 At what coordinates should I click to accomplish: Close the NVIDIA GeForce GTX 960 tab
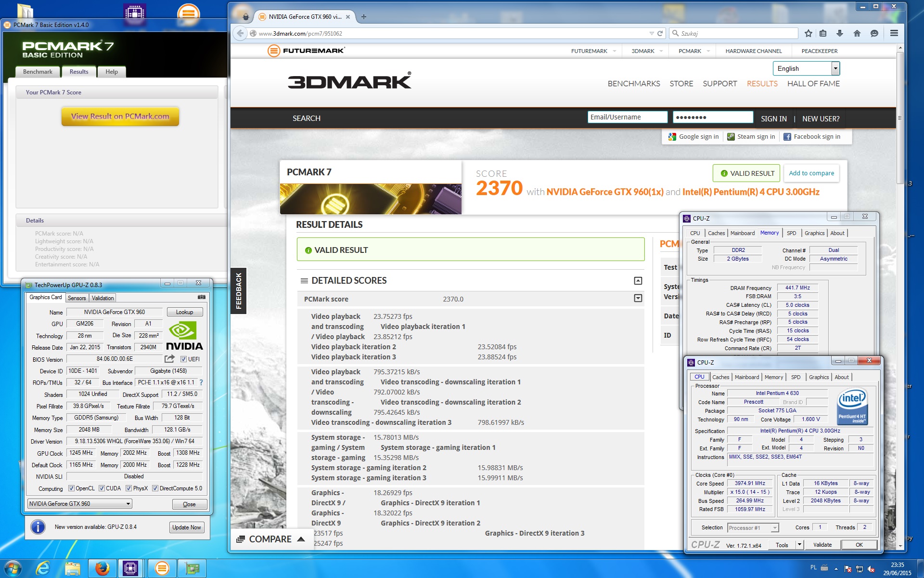coord(348,17)
